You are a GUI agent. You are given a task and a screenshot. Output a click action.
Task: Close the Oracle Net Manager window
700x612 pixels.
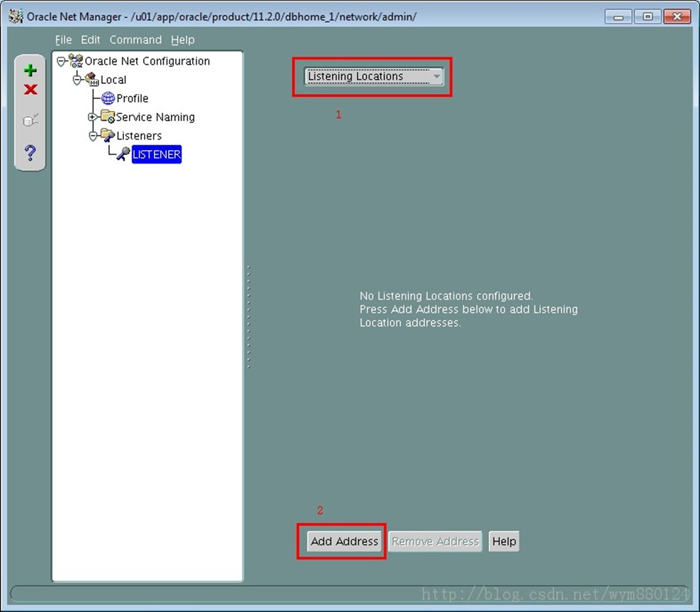pyautogui.click(x=677, y=17)
